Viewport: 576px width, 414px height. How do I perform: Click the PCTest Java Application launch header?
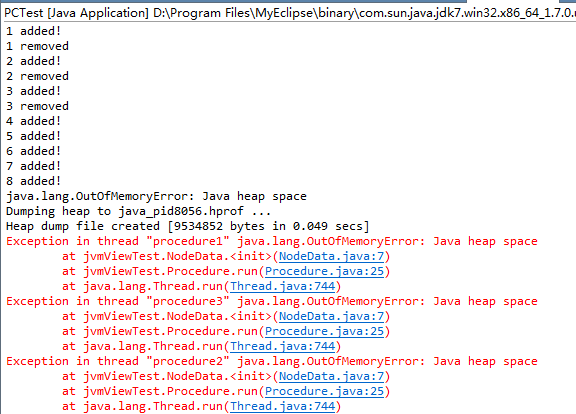tap(289, 13)
